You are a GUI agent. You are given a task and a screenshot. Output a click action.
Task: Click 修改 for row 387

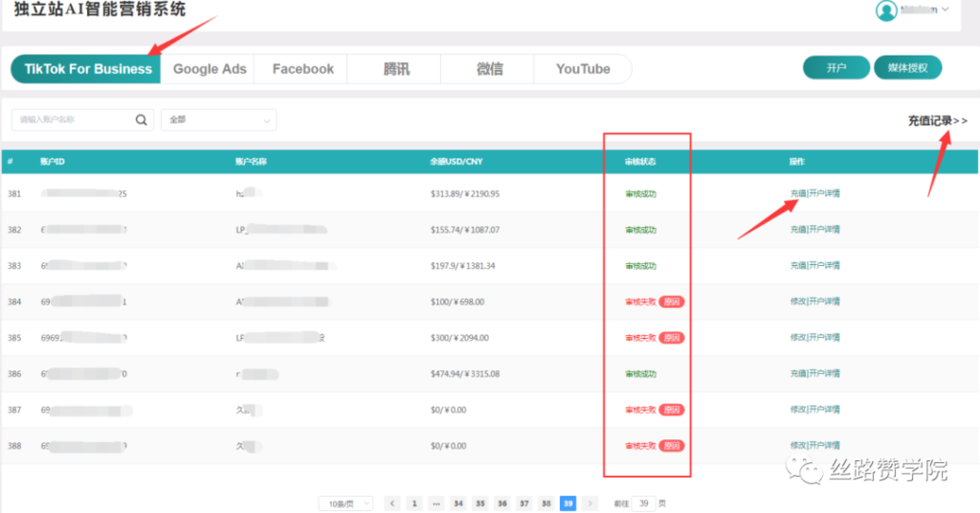798,410
